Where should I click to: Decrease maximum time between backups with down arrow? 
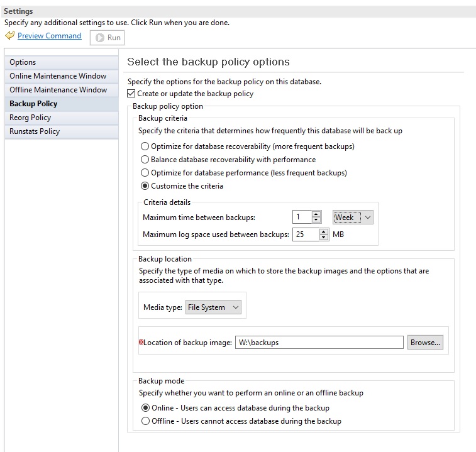(x=316, y=220)
